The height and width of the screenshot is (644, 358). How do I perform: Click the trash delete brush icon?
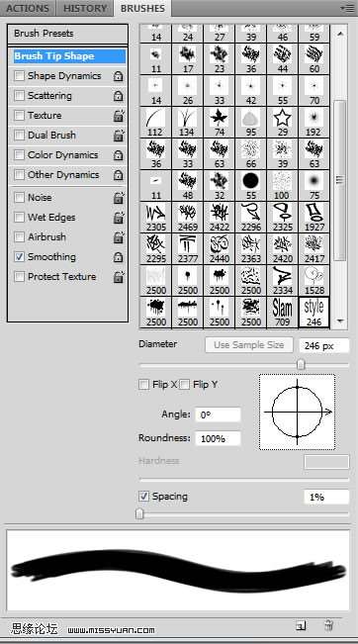(328, 625)
